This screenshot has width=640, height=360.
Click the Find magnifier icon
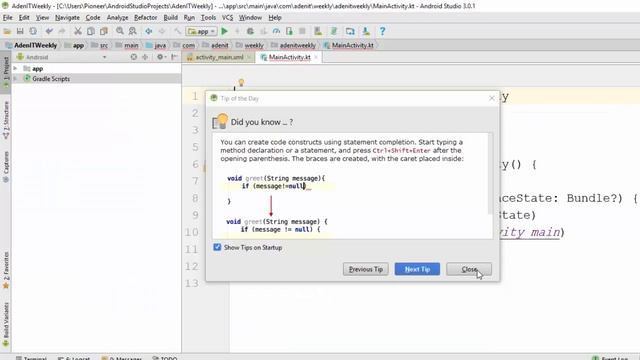point(120,31)
